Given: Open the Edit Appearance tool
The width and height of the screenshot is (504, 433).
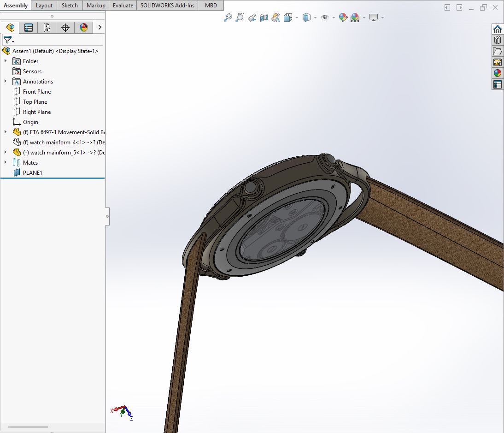Looking at the screenshot, I should point(343,18).
